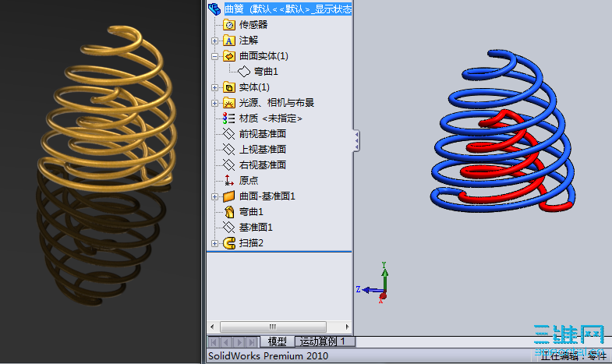
Task: Click the feature tree scrollbar right arrow
Action: (x=347, y=327)
